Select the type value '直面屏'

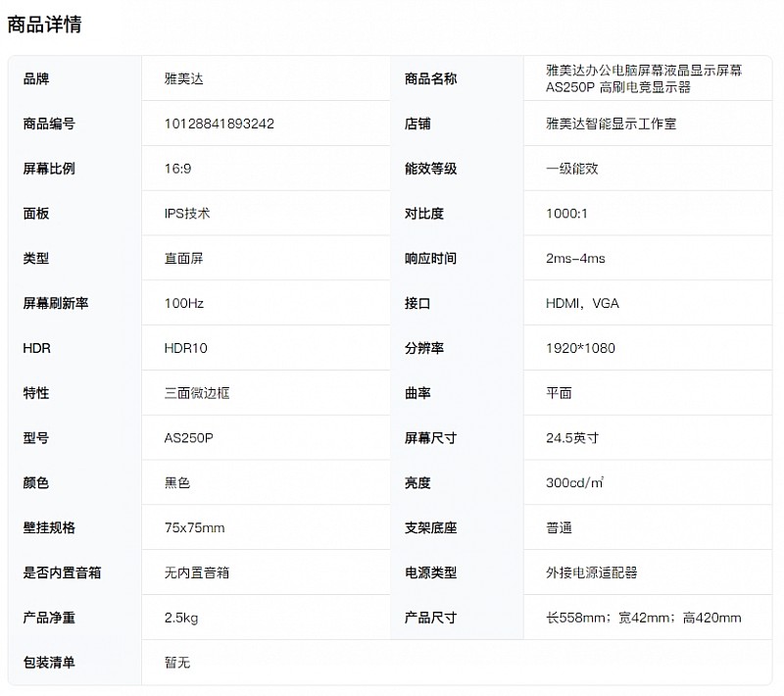tap(184, 259)
